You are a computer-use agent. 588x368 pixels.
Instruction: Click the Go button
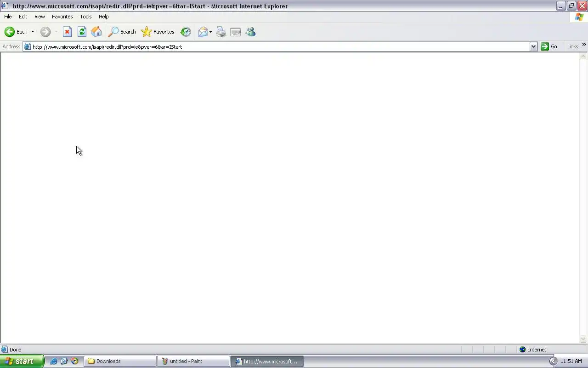pyautogui.click(x=549, y=46)
